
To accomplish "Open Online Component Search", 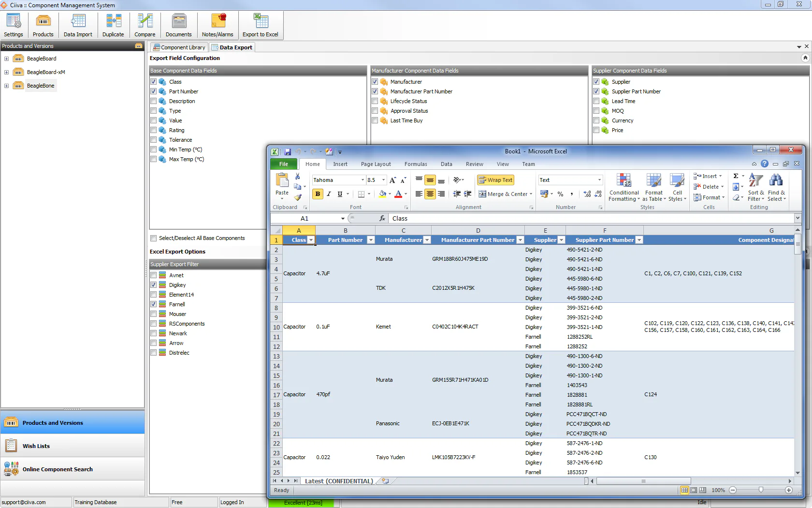I will pos(72,469).
